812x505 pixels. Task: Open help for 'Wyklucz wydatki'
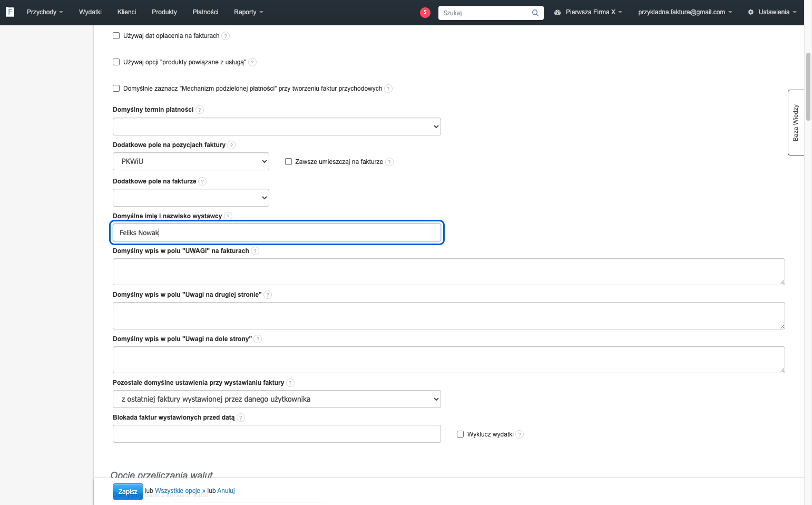(520, 434)
